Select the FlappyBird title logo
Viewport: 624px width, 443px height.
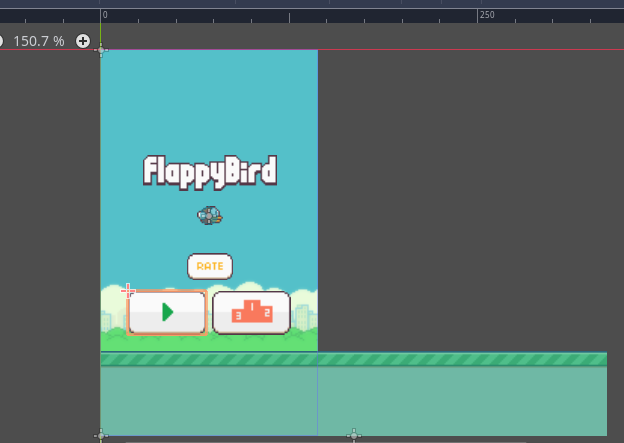click(210, 172)
